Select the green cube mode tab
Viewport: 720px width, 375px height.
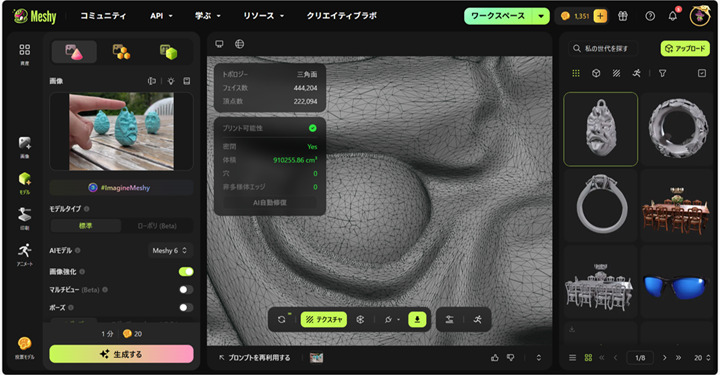pos(168,52)
